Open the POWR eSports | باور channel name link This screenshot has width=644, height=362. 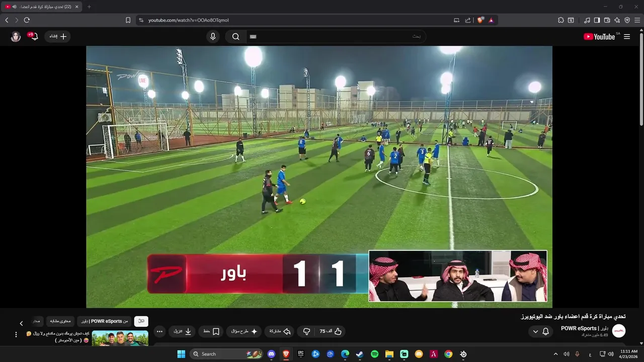(585, 328)
